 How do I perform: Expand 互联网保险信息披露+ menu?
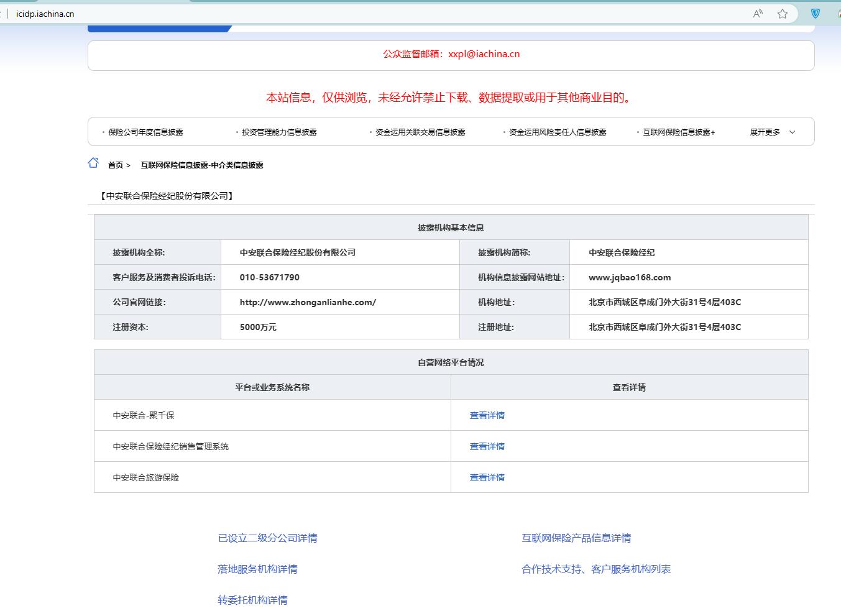point(679,132)
